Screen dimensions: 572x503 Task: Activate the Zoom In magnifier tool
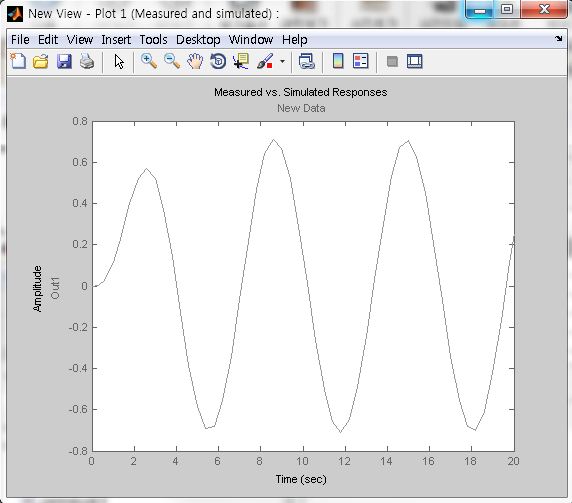click(149, 61)
